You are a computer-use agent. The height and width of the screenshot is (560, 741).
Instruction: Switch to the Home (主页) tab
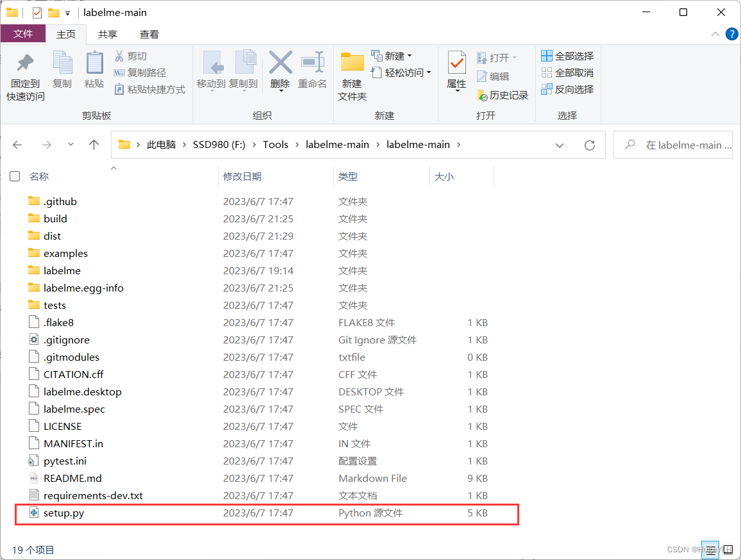click(65, 34)
